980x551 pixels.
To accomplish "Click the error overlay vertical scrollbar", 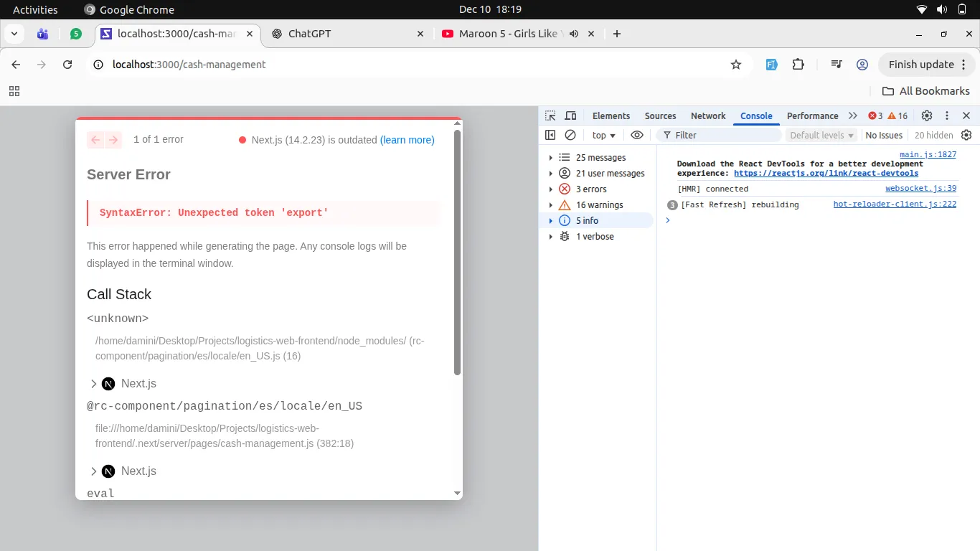I will 458,253.
